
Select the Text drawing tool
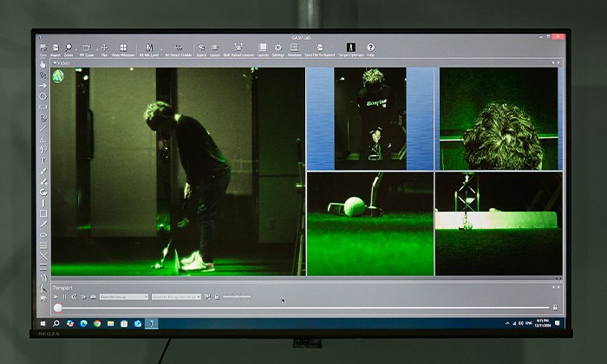point(43,159)
